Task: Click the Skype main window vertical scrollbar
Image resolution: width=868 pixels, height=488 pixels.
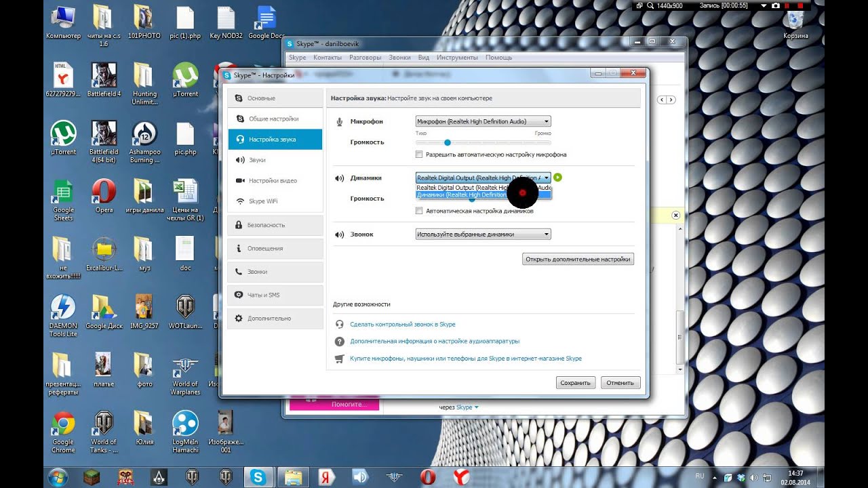Action: click(681, 298)
